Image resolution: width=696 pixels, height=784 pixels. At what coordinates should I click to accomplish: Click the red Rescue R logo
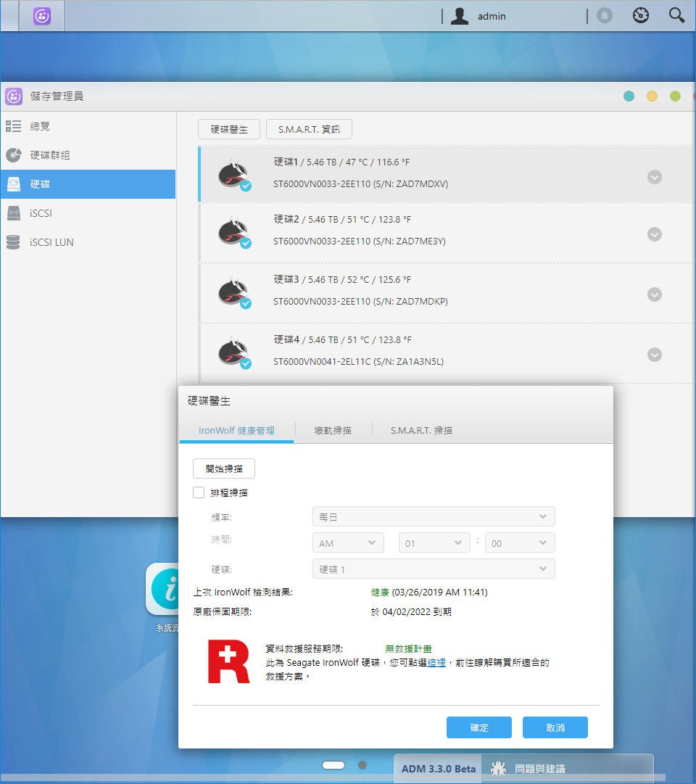(228, 661)
